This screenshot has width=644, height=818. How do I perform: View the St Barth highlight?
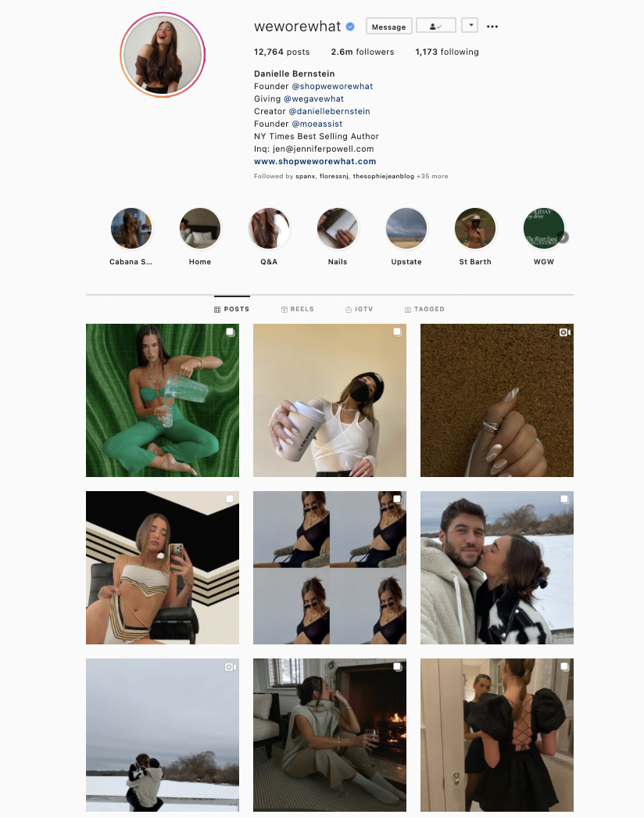point(475,228)
